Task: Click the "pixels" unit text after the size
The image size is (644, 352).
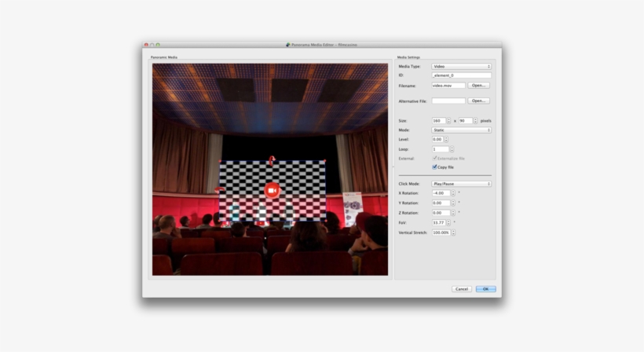Action: tap(486, 121)
